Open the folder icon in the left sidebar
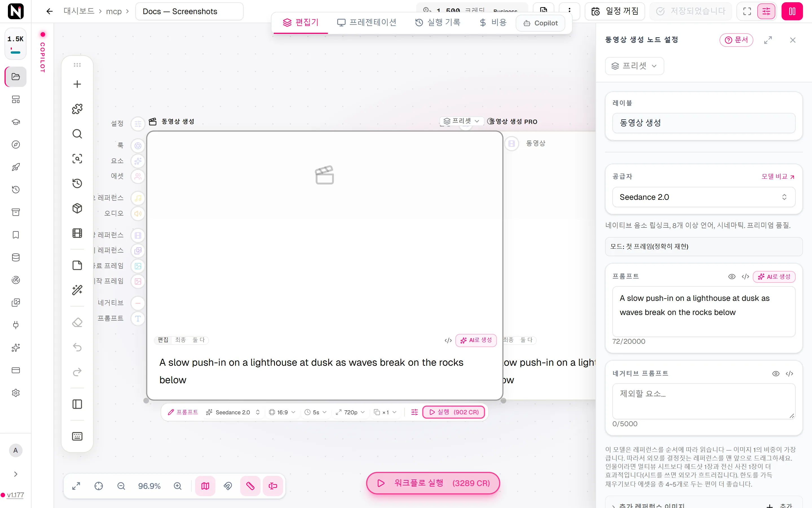This screenshot has height=508, width=812. point(16,76)
